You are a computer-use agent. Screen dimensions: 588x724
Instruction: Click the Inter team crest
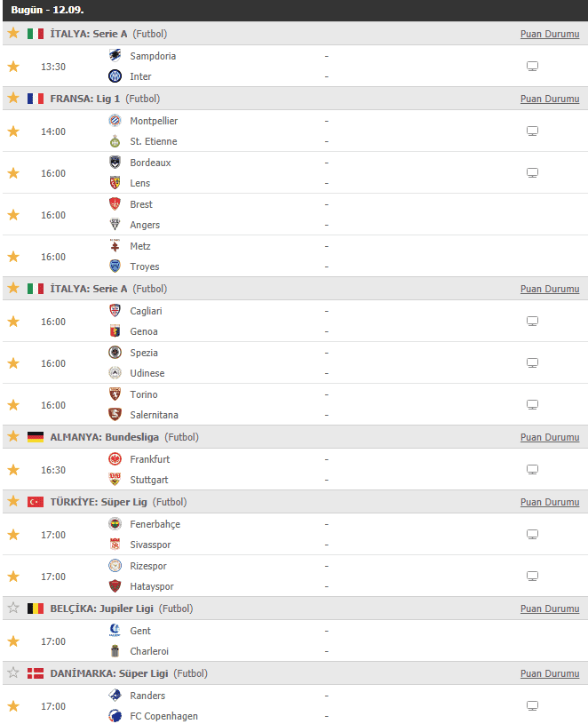coord(115,76)
